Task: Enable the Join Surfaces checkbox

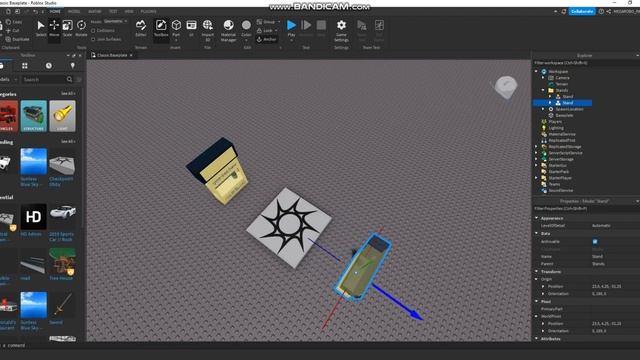Action: tap(93, 39)
